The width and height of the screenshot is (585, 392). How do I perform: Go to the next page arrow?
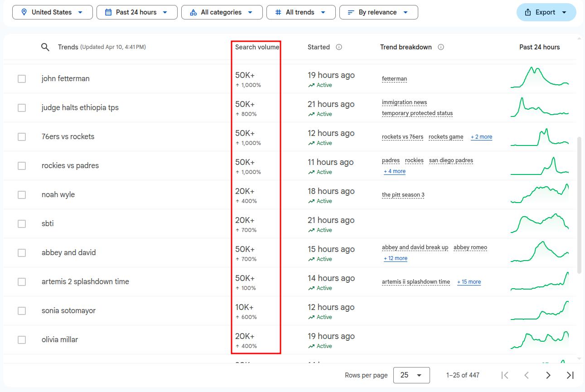click(x=548, y=375)
